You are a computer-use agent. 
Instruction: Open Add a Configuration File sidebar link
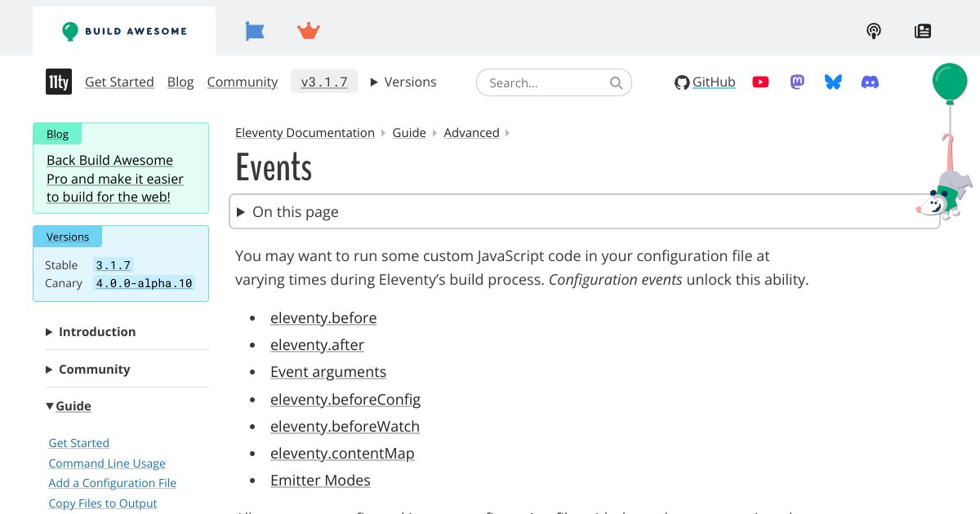click(x=113, y=483)
